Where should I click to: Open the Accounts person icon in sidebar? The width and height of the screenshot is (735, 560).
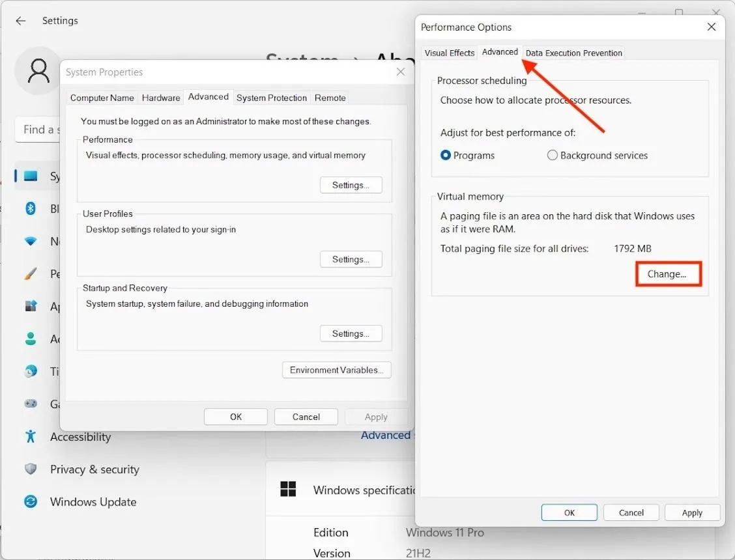point(31,339)
